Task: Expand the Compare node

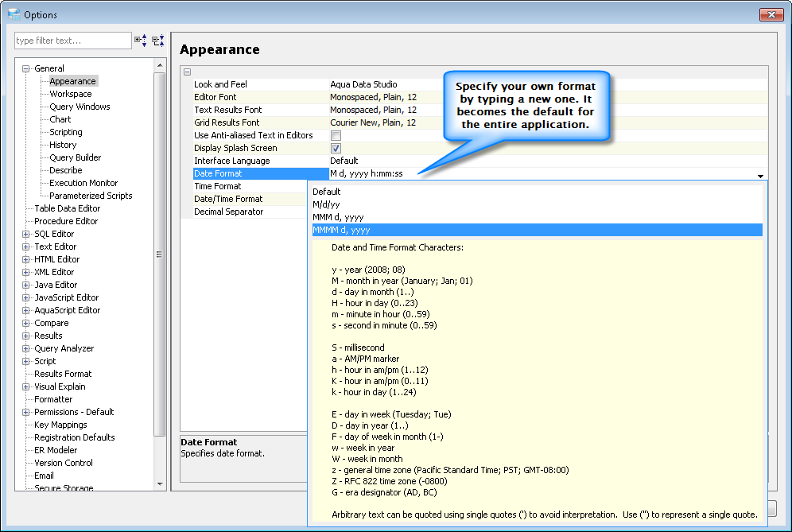Action: (25, 324)
